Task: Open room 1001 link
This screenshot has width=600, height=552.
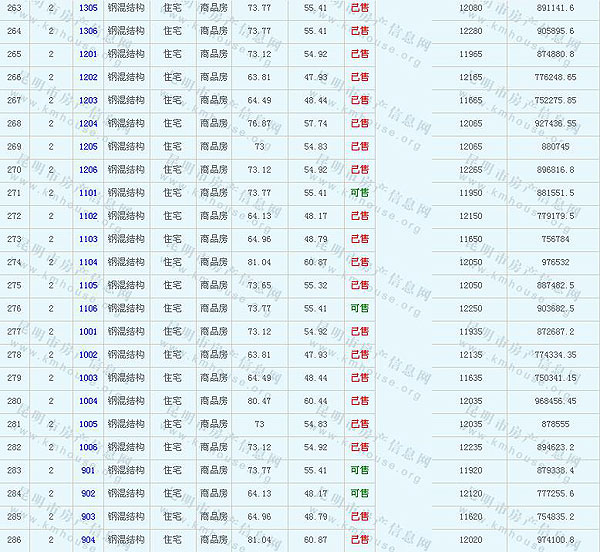Action: 88,331
